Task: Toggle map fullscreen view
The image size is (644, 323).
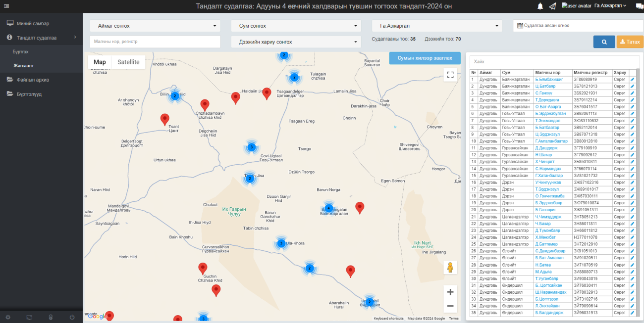Action: point(450,75)
